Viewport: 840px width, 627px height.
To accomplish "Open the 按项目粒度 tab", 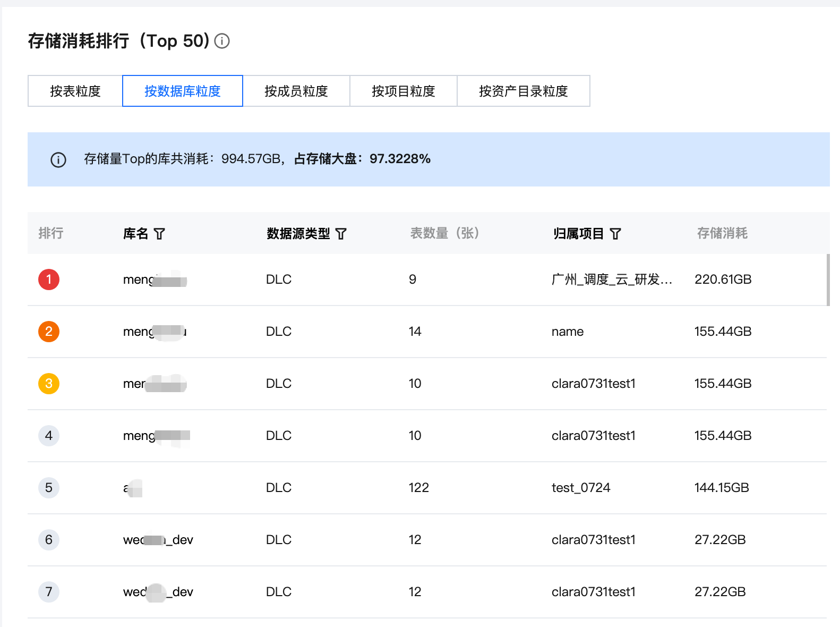I will (404, 91).
